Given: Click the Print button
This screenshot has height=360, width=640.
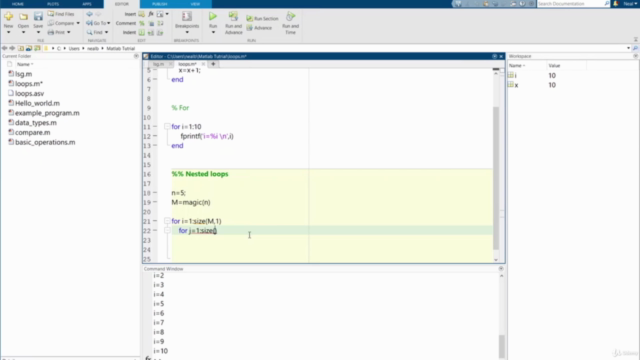Looking at the screenshot, I should click(x=56, y=32).
